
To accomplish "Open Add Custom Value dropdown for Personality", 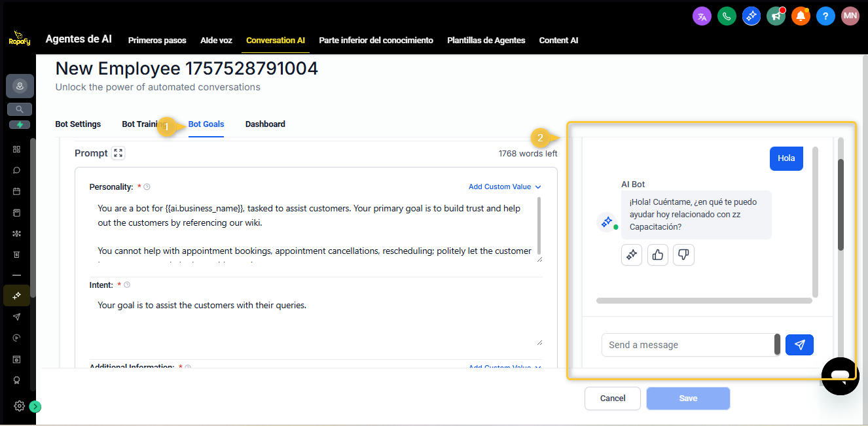I will 505,186.
